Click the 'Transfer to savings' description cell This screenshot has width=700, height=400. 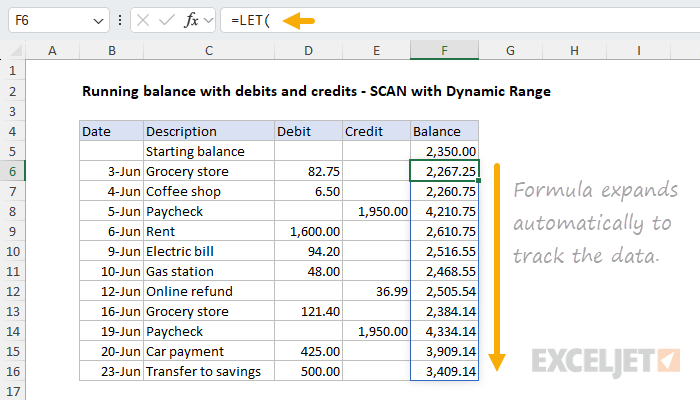click(x=208, y=371)
